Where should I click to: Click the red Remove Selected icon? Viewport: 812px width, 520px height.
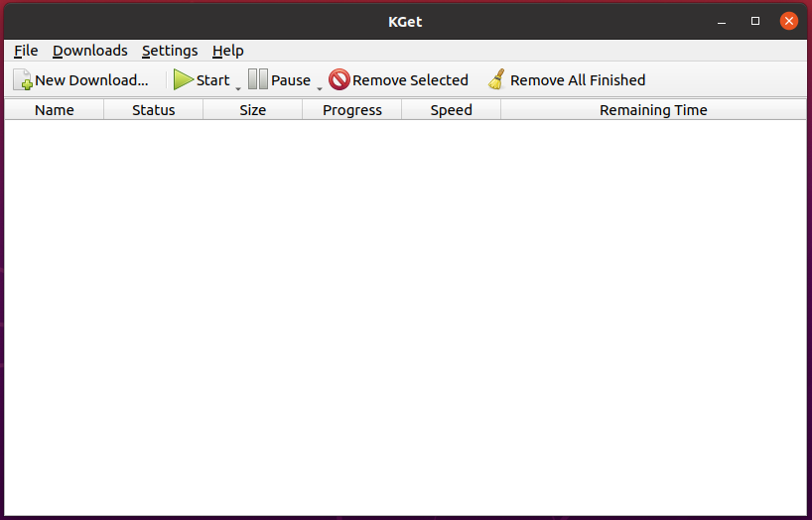pyautogui.click(x=339, y=79)
